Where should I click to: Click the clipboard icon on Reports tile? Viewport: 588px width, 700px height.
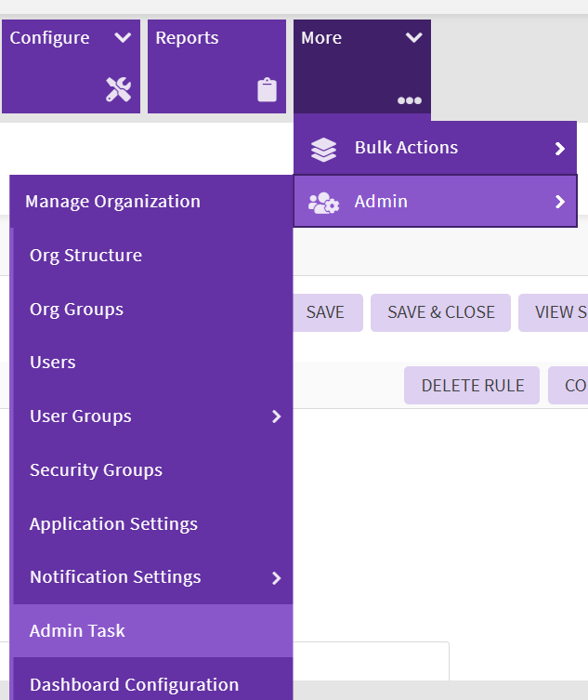(x=268, y=90)
